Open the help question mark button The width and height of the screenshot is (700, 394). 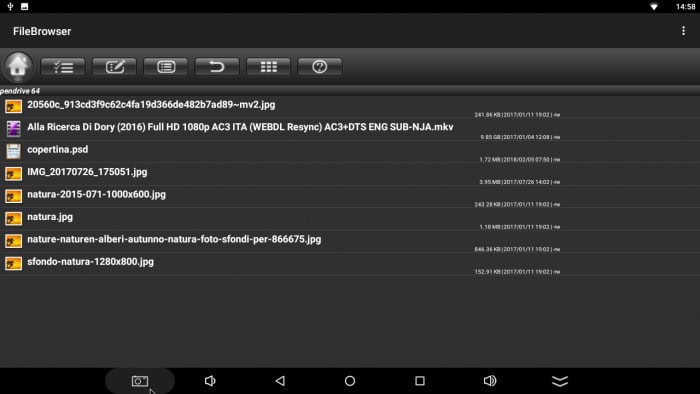[x=320, y=67]
